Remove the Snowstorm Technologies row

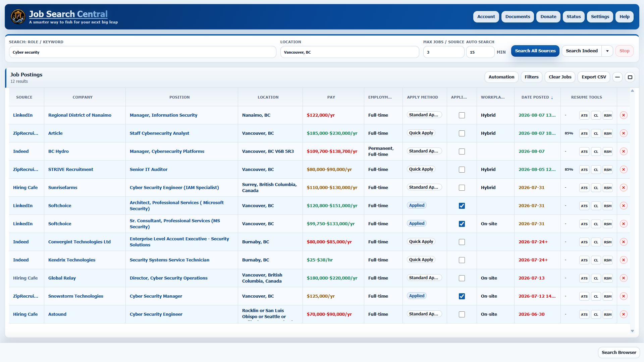(x=624, y=296)
